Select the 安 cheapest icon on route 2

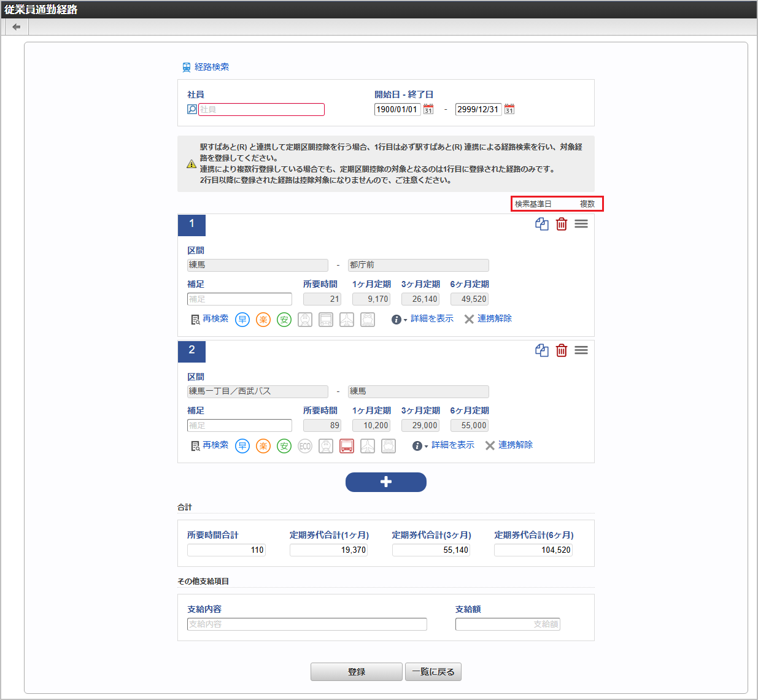(x=284, y=446)
